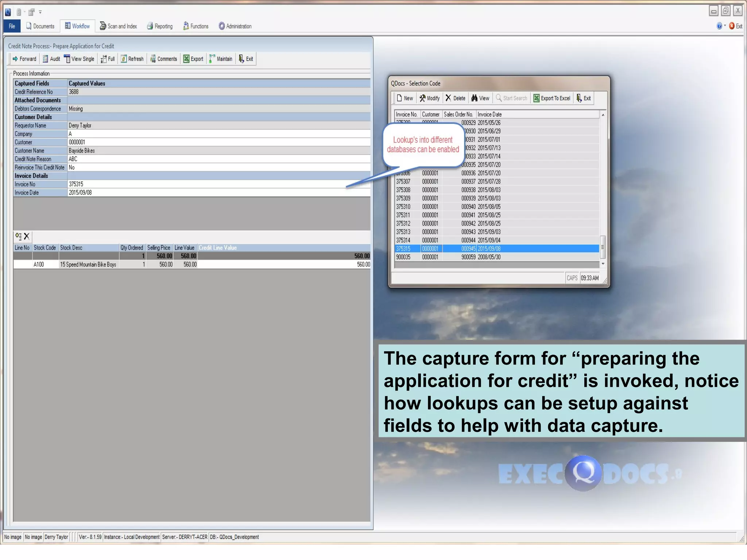Click View in Selection Code window
This screenshot has width=747, height=560.
click(x=480, y=98)
